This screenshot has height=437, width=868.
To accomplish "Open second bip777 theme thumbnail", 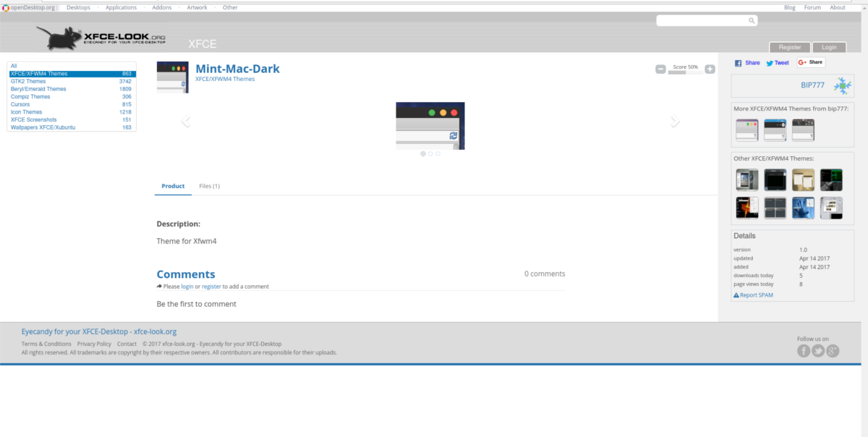I will [x=775, y=130].
